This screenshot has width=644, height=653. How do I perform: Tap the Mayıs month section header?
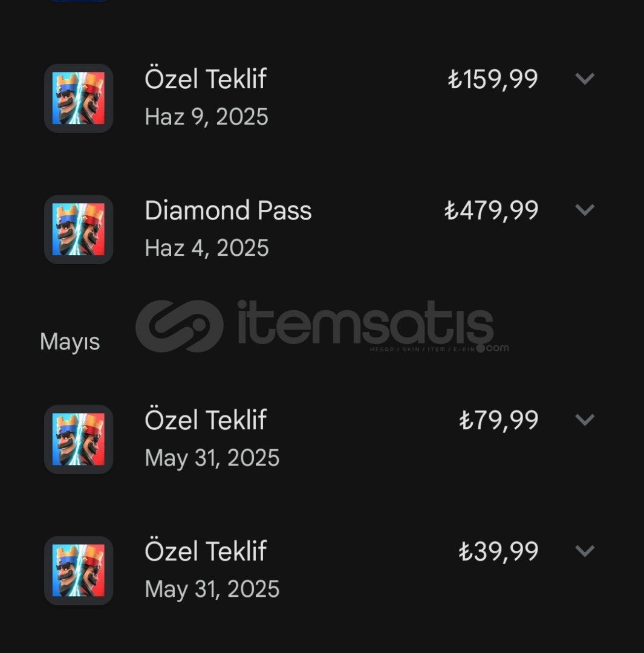[70, 342]
